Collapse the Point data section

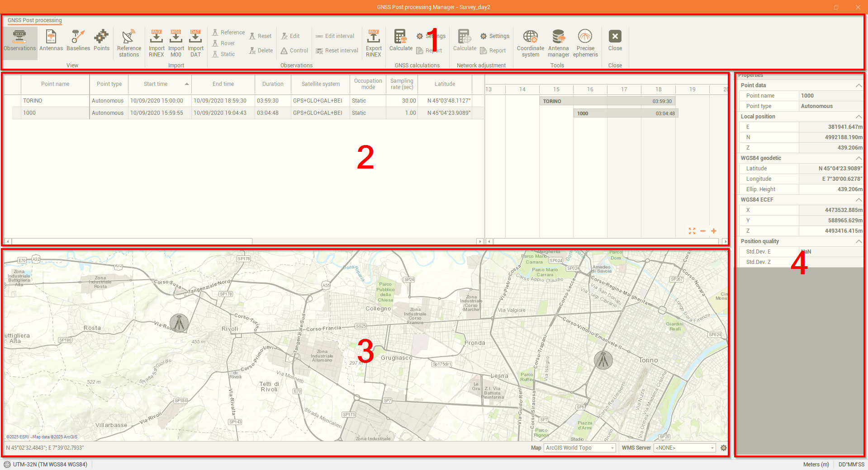(x=858, y=85)
